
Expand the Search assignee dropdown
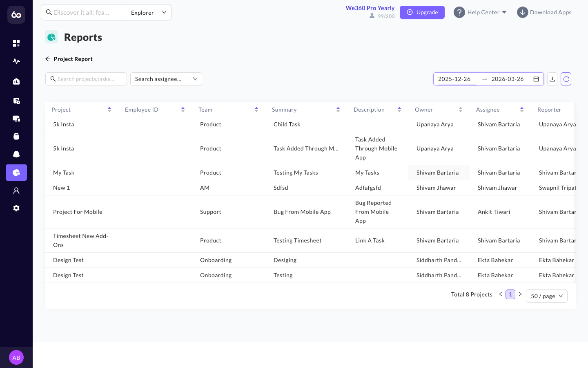[166, 79]
